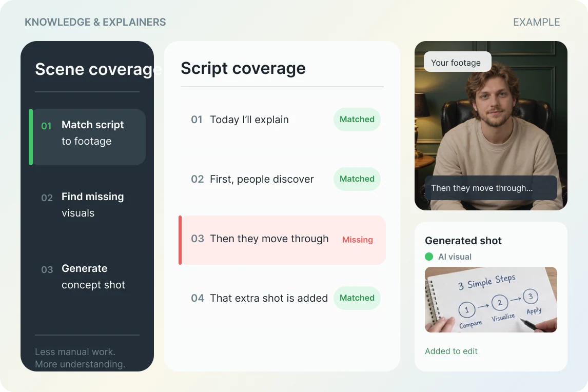Click the 'Scene coverage' sidebar title
Screen dimensions: 588x392
point(98,69)
